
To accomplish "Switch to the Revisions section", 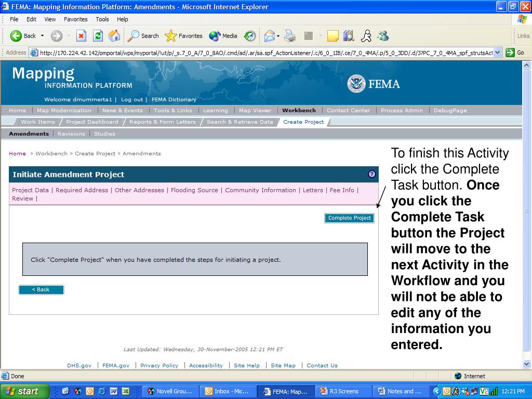I will click(71, 134).
